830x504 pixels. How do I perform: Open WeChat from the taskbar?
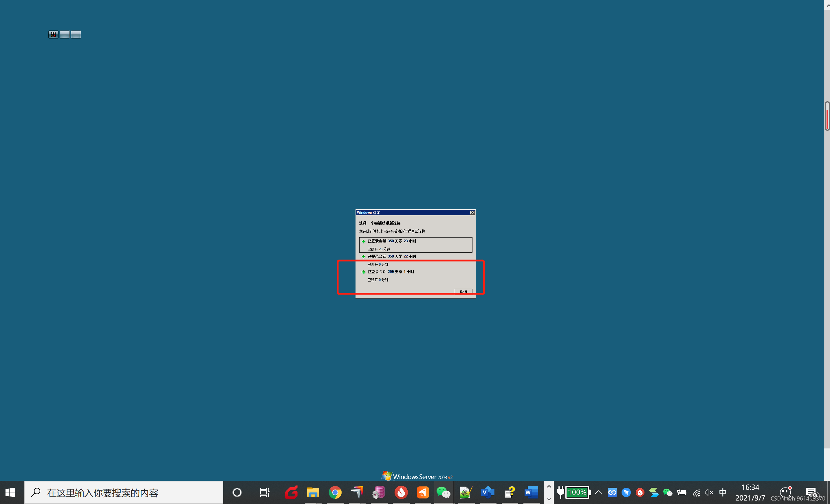pyautogui.click(x=443, y=492)
